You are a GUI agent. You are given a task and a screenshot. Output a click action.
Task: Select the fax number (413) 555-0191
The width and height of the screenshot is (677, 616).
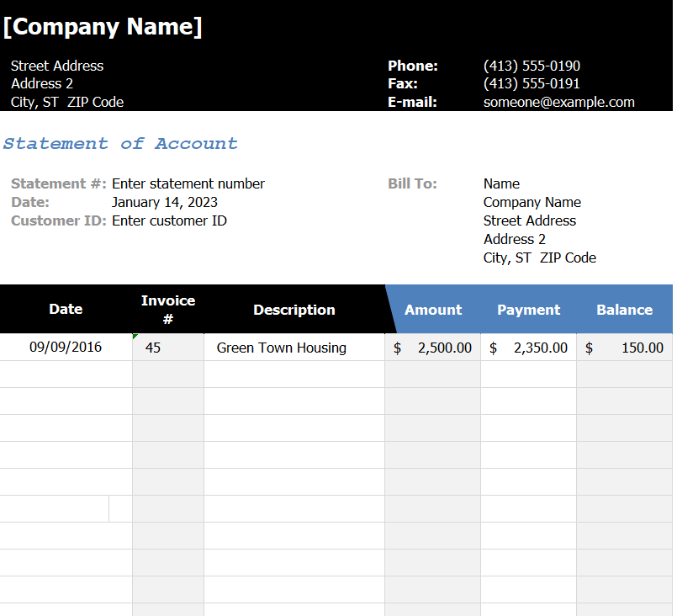(532, 83)
